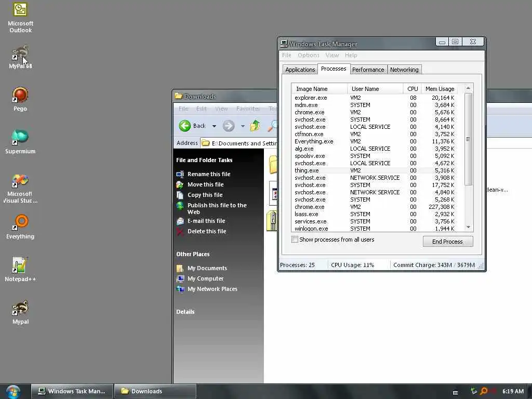Switch to the Applications tab
This screenshot has width=532, height=399.
coord(300,70)
